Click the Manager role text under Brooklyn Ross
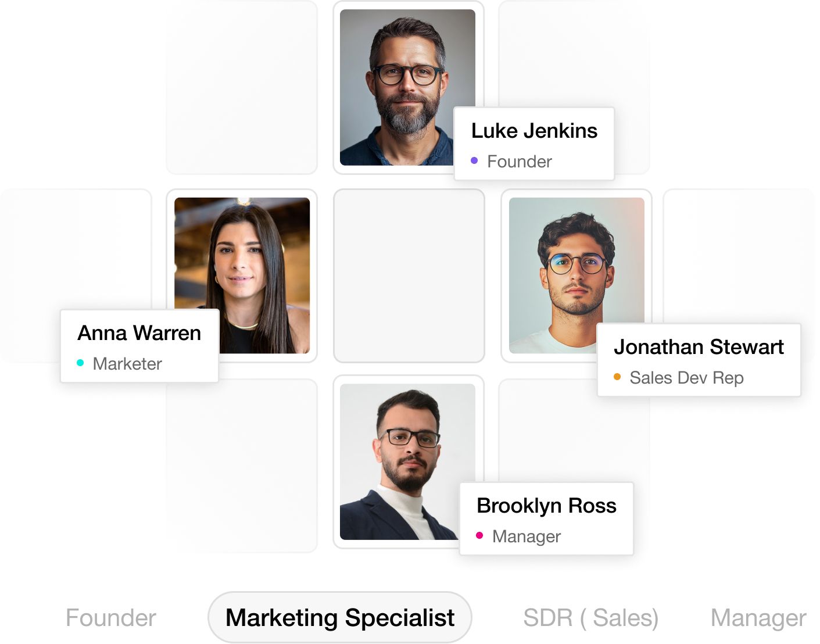This screenshot has height=644, width=820. click(x=527, y=536)
